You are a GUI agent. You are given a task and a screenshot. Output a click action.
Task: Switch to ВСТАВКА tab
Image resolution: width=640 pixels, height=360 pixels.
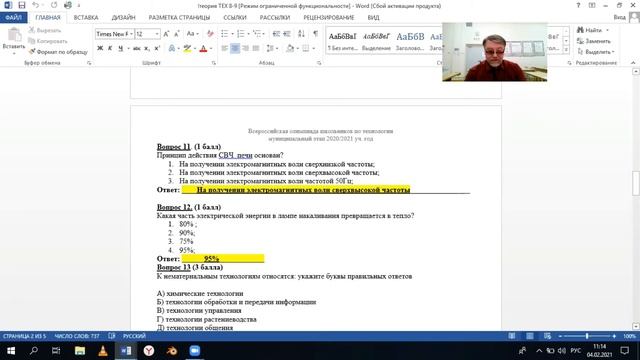point(86,18)
